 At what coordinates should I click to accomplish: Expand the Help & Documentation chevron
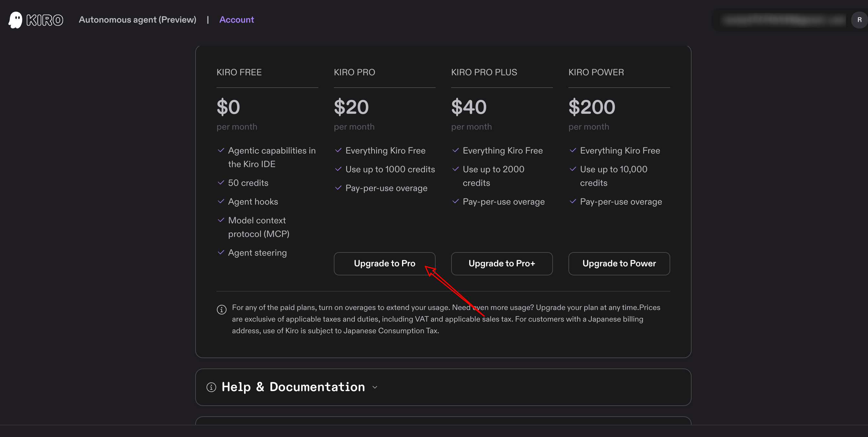375,388
